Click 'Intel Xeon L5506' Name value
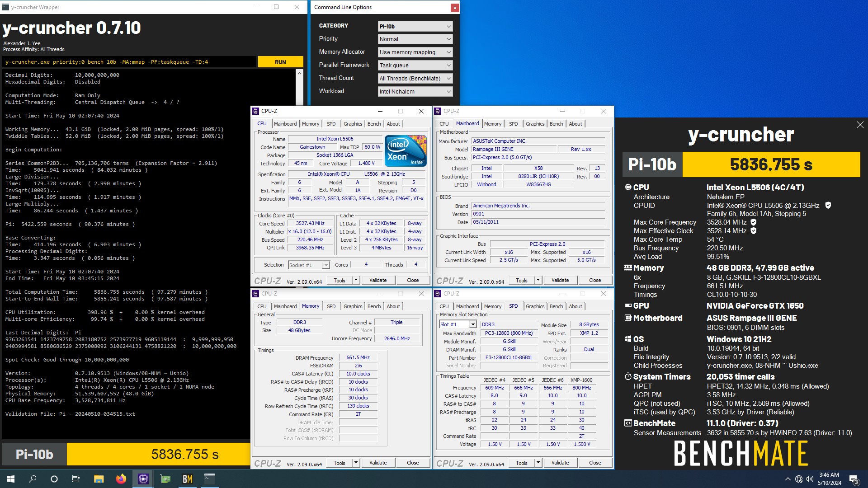Viewport: 868px width, 488px height. [335, 139]
